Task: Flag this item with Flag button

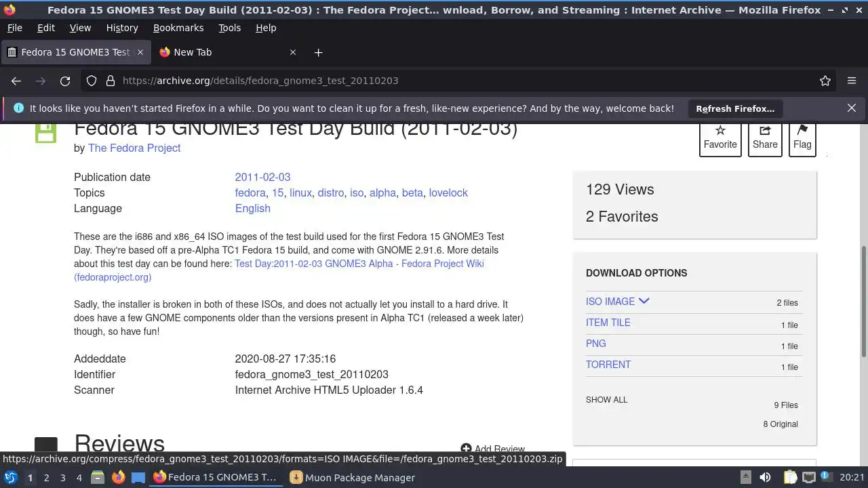Action: pos(802,138)
